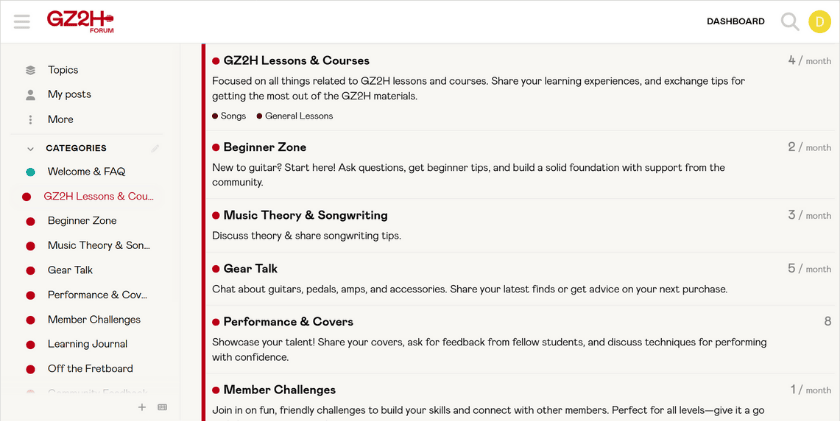Click the Songs subcategory tag
Image resolution: width=840 pixels, height=421 pixels.
[x=232, y=116]
